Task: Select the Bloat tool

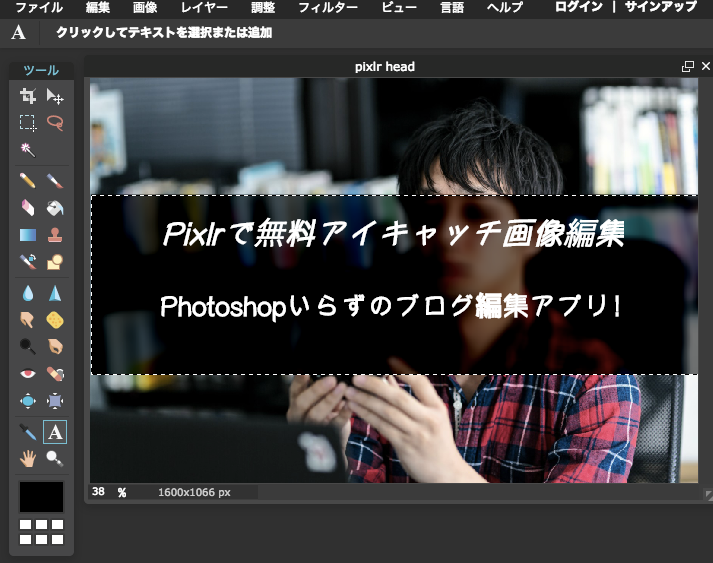Action: coord(28,401)
